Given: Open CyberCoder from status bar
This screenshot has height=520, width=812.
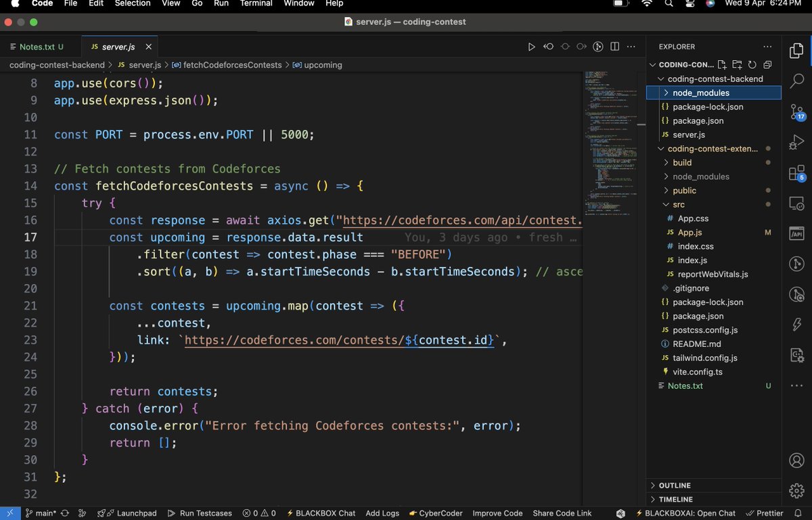Looking at the screenshot, I should coord(436,513).
